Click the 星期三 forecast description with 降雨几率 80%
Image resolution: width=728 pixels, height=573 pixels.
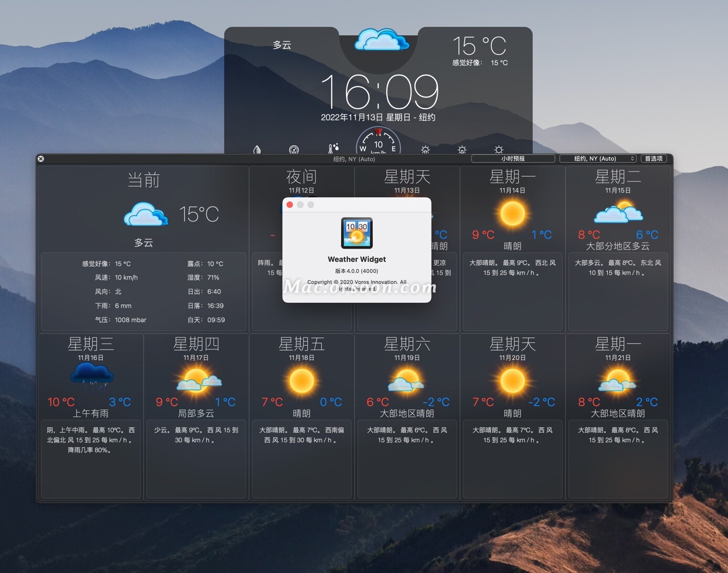(x=91, y=440)
